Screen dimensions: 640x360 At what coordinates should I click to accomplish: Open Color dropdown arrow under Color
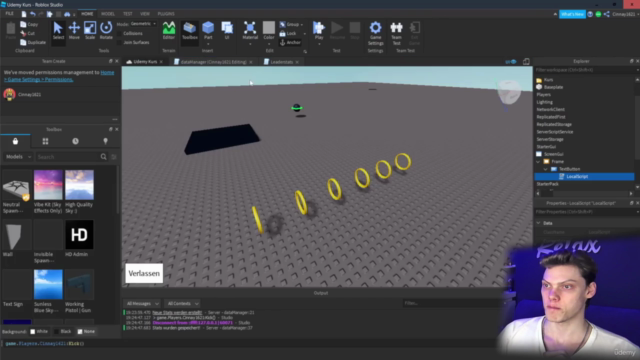pyautogui.click(x=269, y=44)
